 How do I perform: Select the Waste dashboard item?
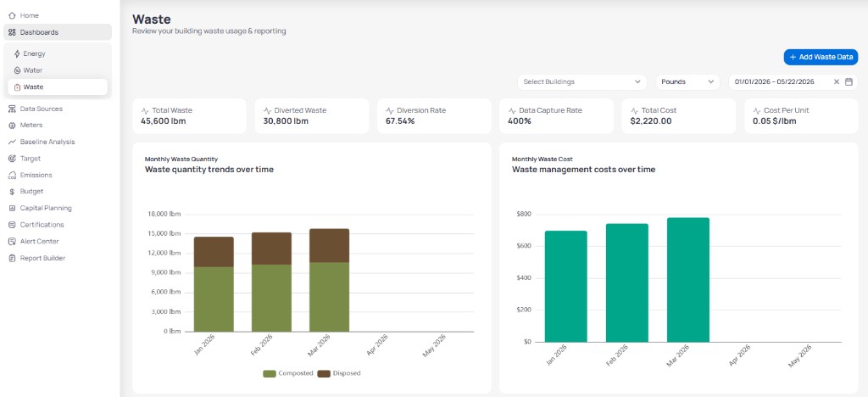[58, 87]
